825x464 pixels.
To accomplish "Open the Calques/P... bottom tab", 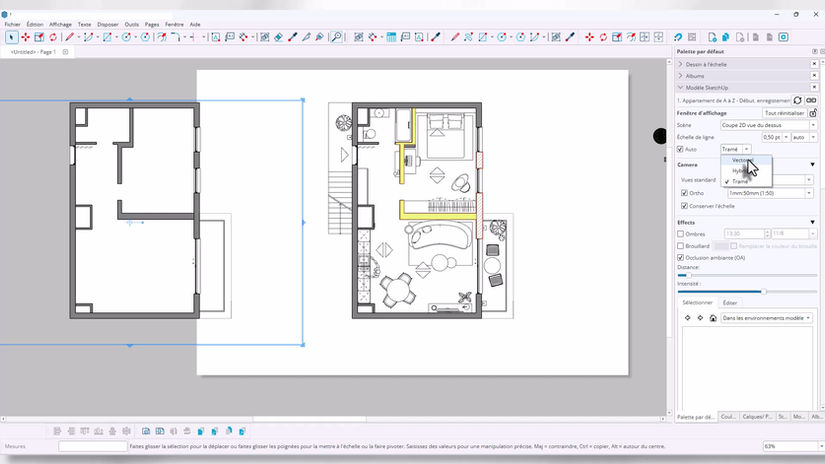I will coord(757,417).
